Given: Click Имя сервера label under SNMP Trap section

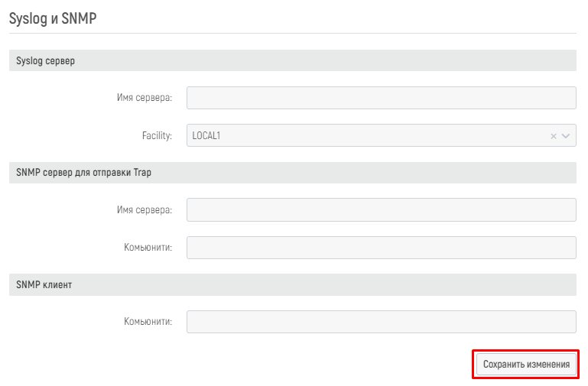Looking at the screenshot, I should point(145,210).
